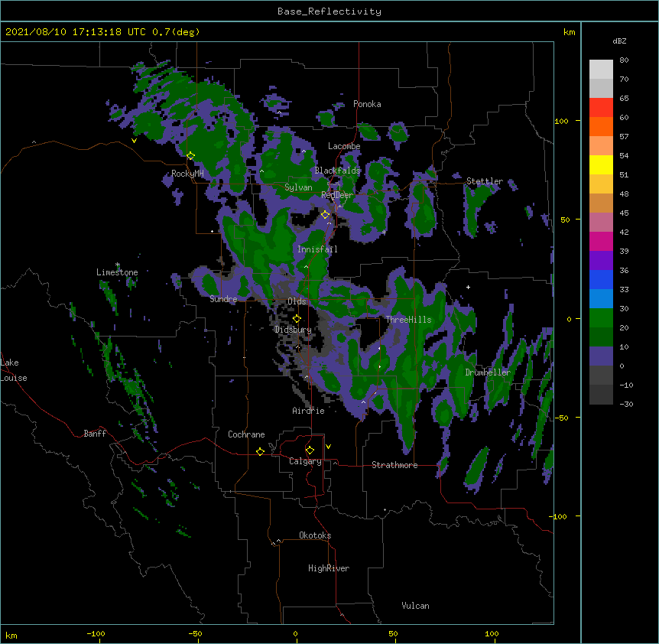The width and height of the screenshot is (659, 644).
Task: Click the yellow diamond marker near RockyMH
Action: pyautogui.click(x=190, y=156)
